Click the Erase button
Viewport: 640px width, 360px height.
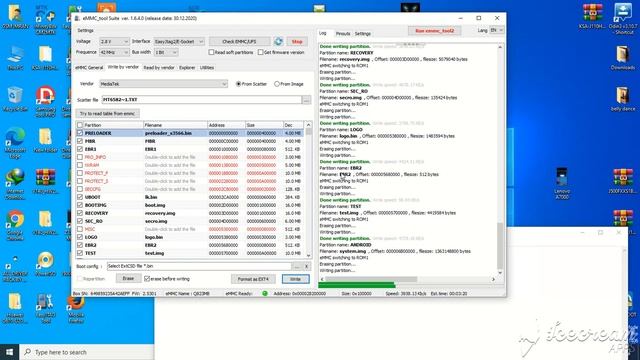(128, 278)
